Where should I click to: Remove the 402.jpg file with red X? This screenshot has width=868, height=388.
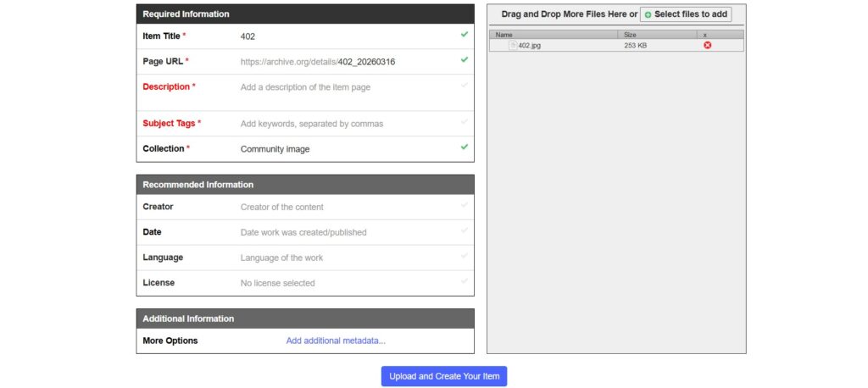pos(708,45)
